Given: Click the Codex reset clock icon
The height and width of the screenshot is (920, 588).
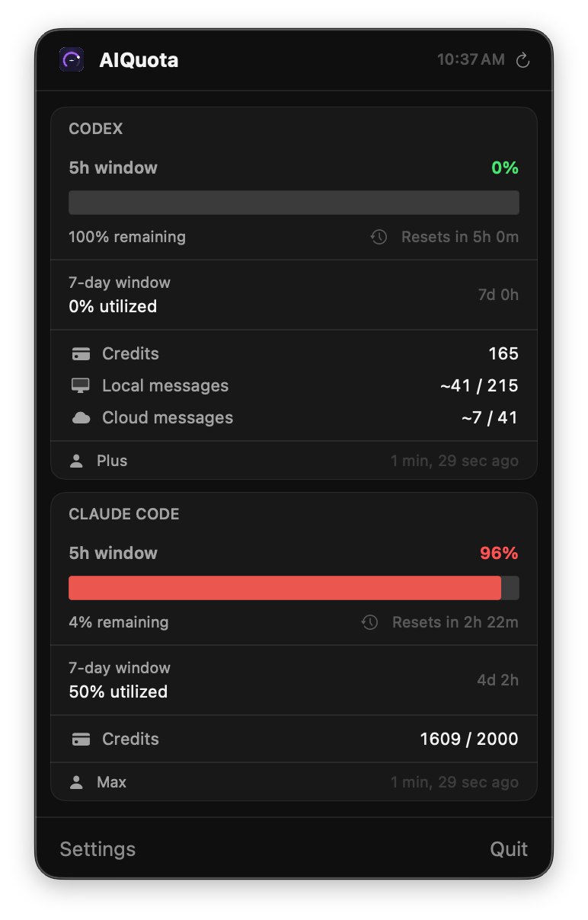Looking at the screenshot, I should point(379,237).
